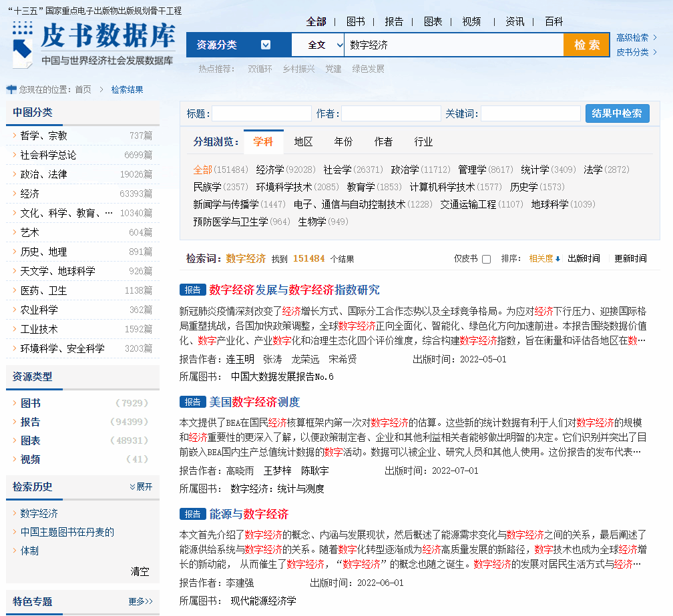The width and height of the screenshot is (673, 616).
Task: Sort results by 相关度 arrow
Action: tap(557, 259)
